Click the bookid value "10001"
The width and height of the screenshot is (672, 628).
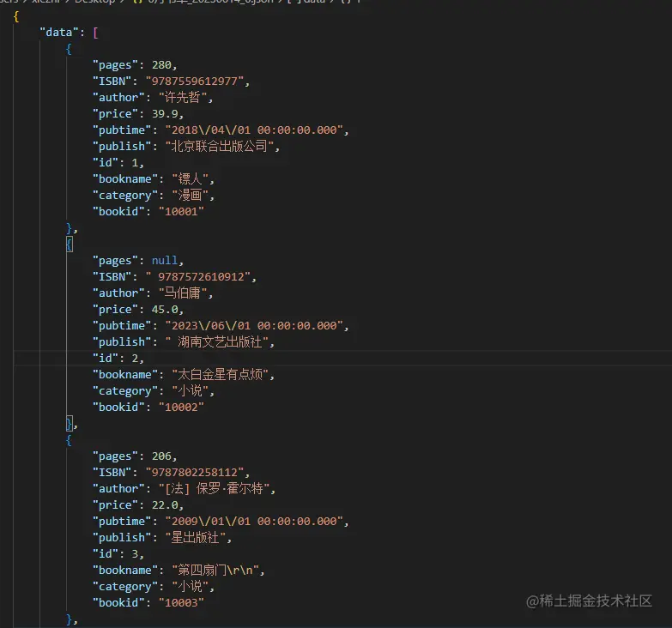coord(181,212)
